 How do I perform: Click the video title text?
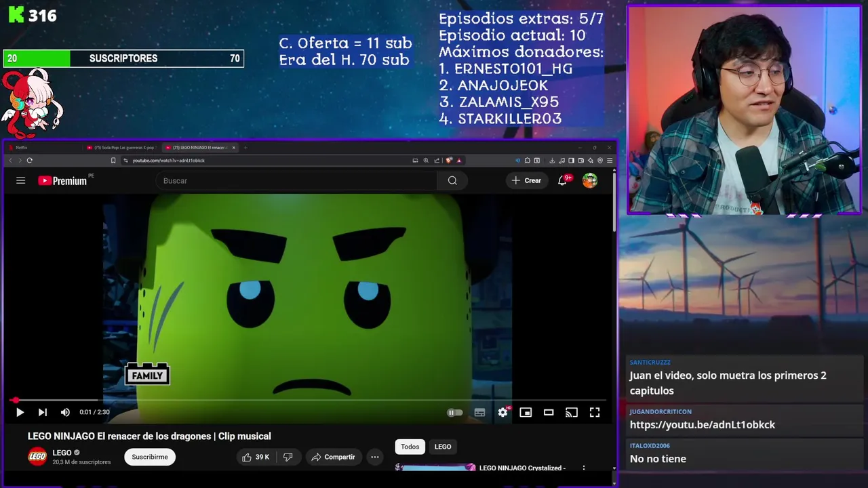(149, 436)
